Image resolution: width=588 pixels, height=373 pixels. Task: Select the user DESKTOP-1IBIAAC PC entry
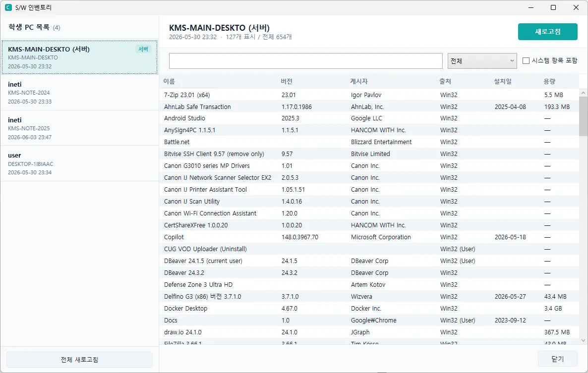[79, 163]
